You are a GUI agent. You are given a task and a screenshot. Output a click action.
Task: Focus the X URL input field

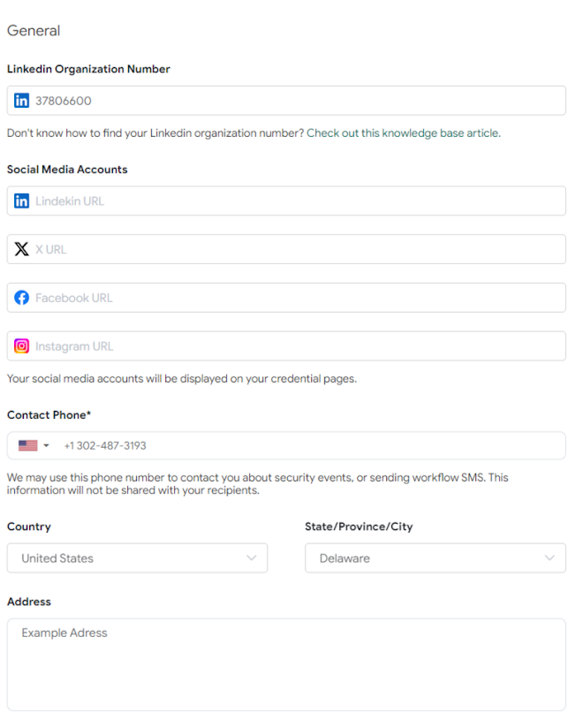[x=177, y=248]
